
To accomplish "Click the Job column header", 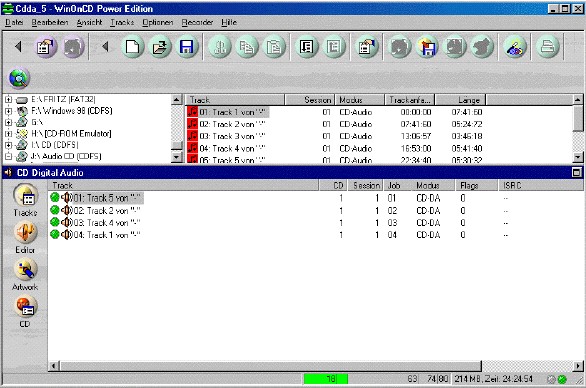I will 397,185.
